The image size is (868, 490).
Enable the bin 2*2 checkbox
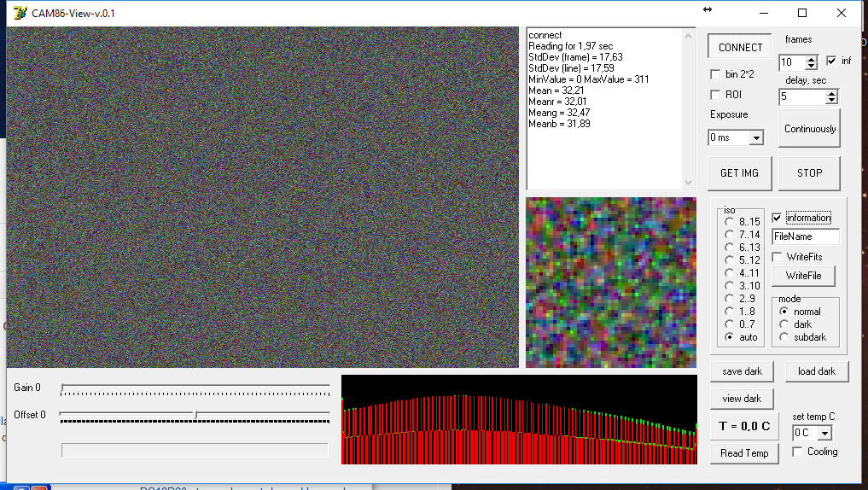(715, 74)
